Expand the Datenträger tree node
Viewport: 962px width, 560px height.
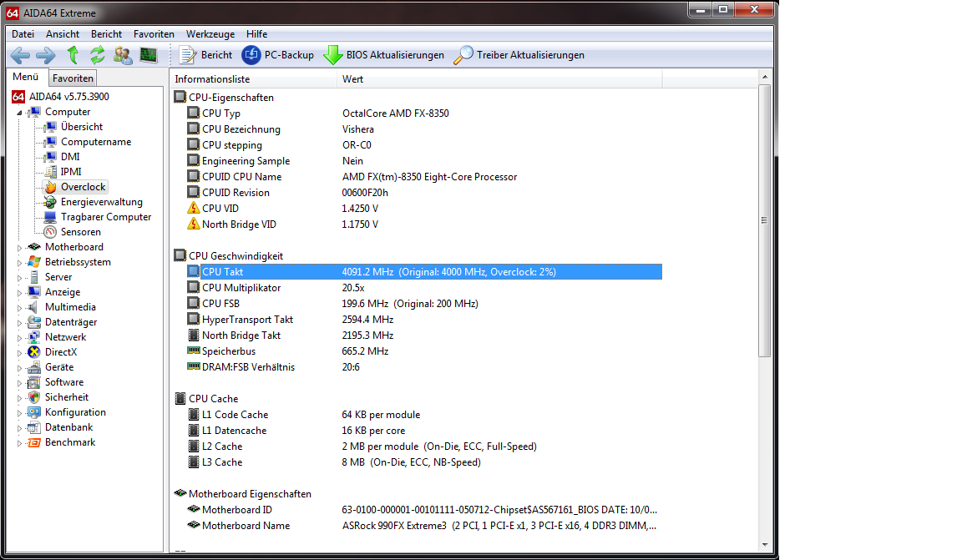(19, 323)
